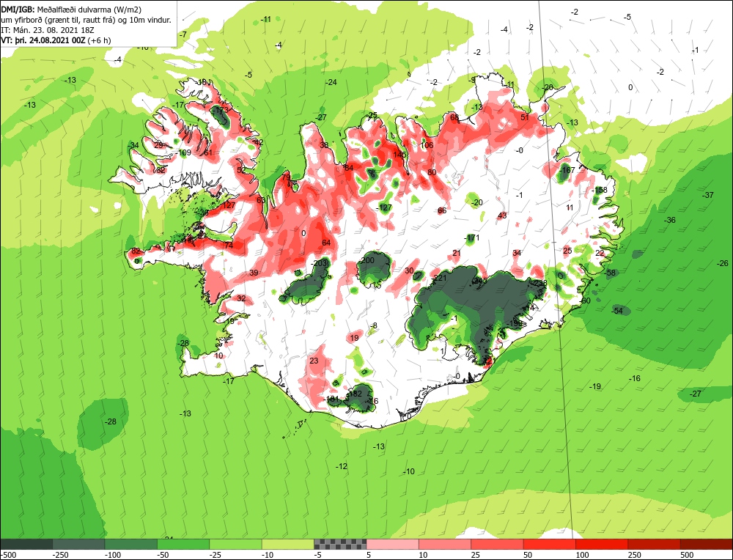Click the map value '-158' on the east coast
This screenshot has width=733, height=560.
point(600,191)
